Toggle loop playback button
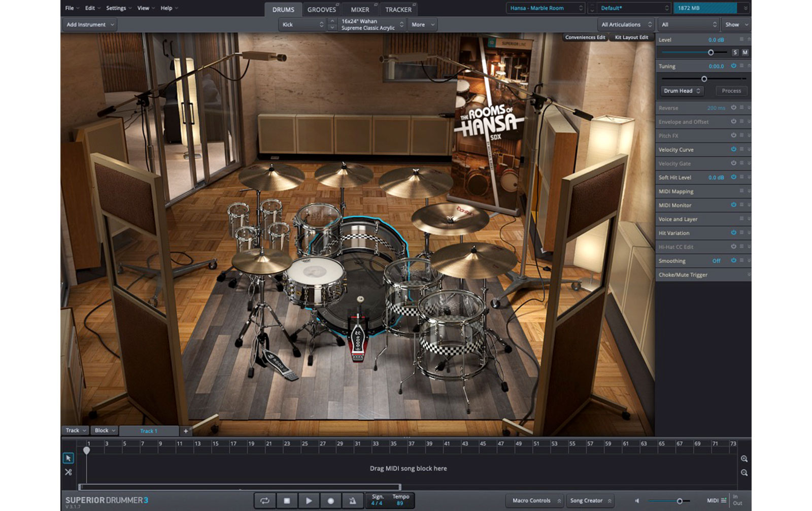Screen dimensions: 812x511 (265, 500)
